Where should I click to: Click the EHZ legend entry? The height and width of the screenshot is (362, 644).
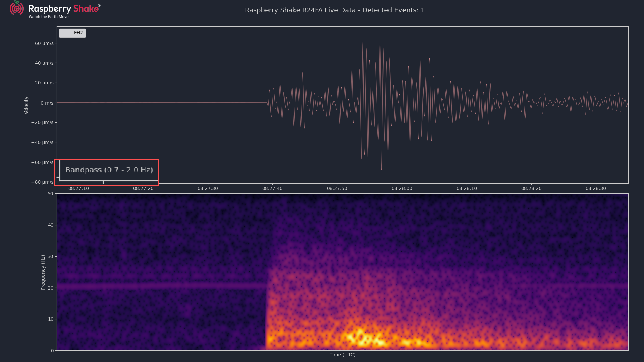pyautogui.click(x=72, y=33)
